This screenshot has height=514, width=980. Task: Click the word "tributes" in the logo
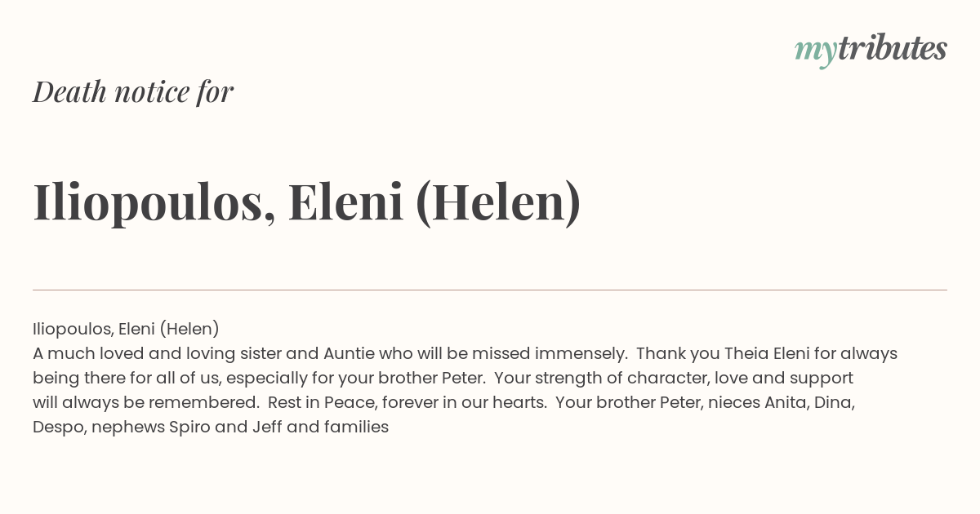893,49
